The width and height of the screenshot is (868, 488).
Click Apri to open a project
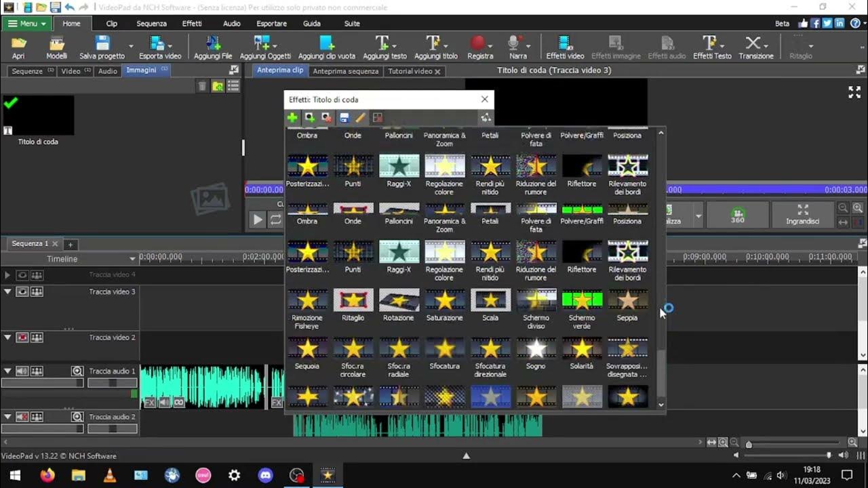click(18, 47)
